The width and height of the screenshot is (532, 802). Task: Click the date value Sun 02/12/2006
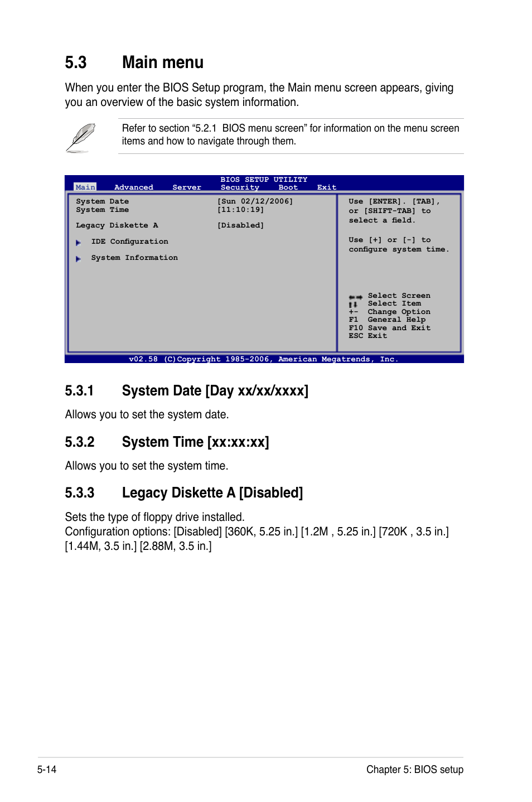point(255,201)
